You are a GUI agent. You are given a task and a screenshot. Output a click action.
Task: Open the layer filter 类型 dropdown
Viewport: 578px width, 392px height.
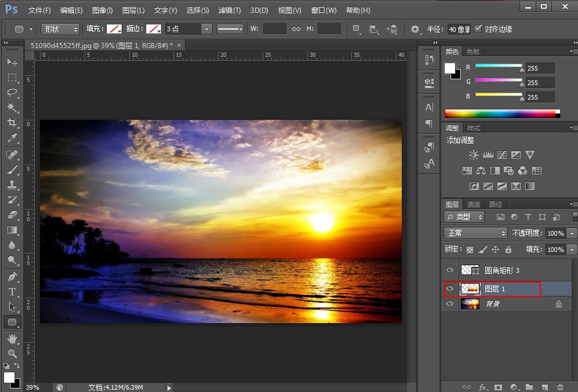click(464, 217)
